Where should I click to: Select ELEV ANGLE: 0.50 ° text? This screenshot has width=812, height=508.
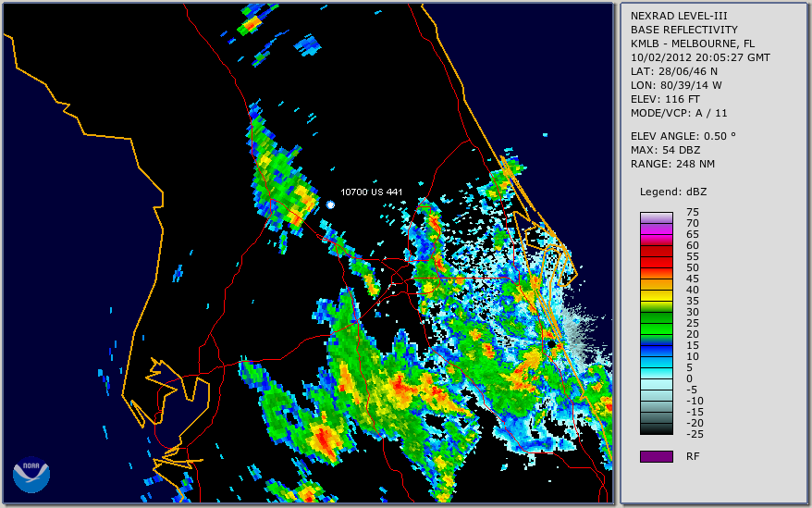tap(683, 136)
